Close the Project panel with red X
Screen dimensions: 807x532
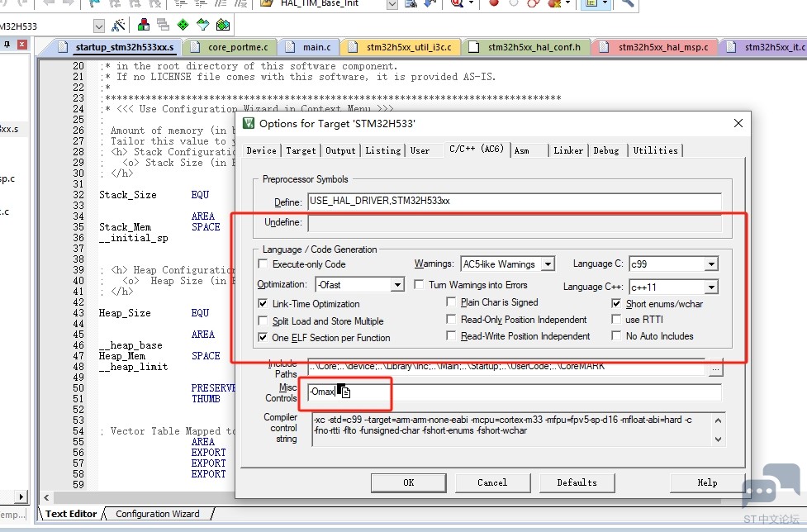(x=21, y=45)
